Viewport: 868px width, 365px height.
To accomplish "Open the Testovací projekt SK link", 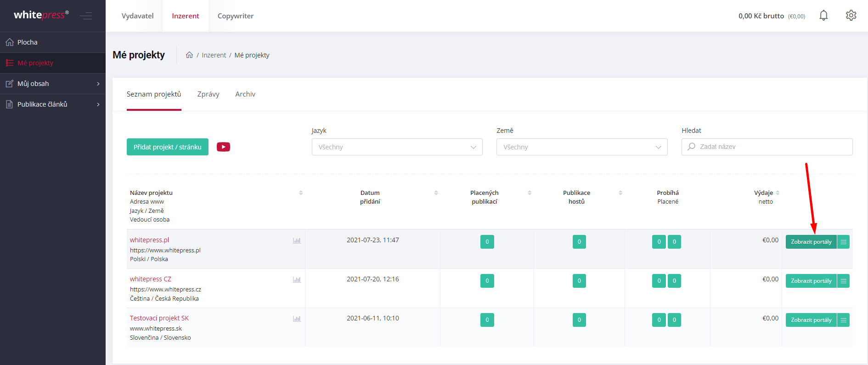I will click(159, 318).
